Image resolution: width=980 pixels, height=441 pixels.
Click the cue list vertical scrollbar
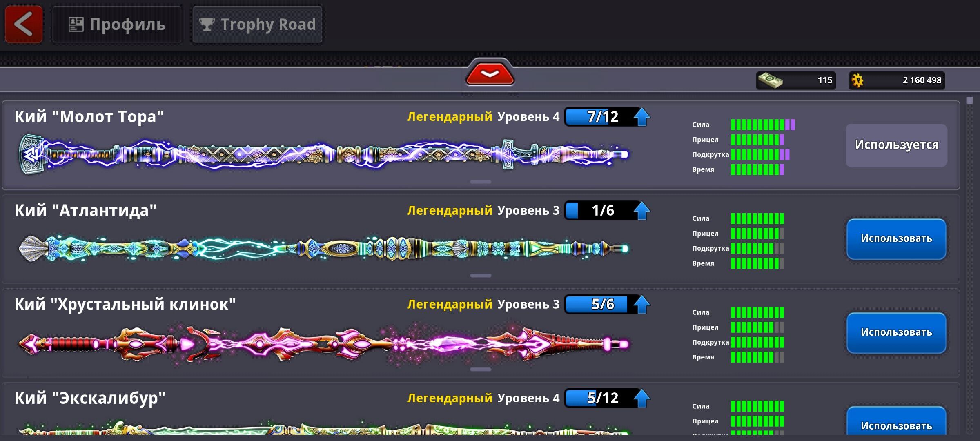coord(970,265)
